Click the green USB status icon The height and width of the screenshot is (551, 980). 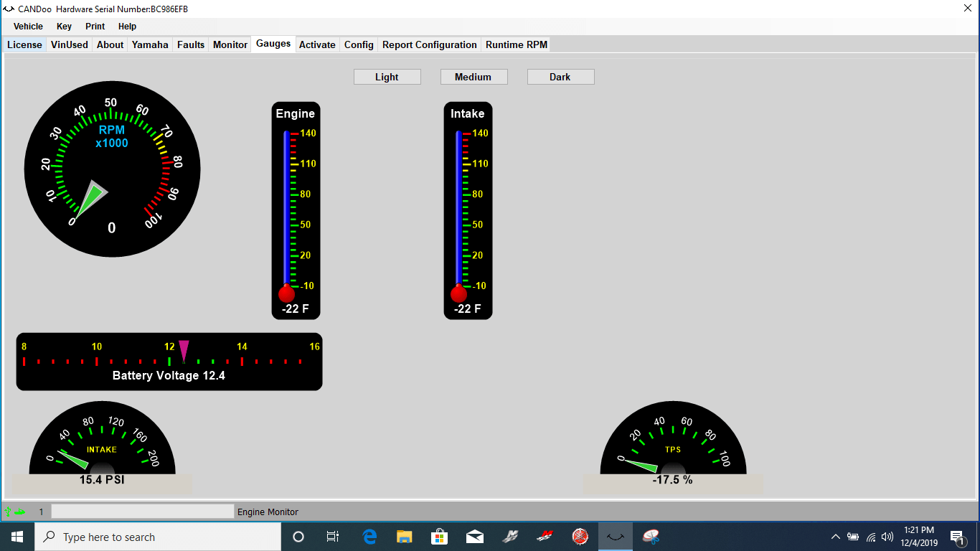[x=7, y=511]
